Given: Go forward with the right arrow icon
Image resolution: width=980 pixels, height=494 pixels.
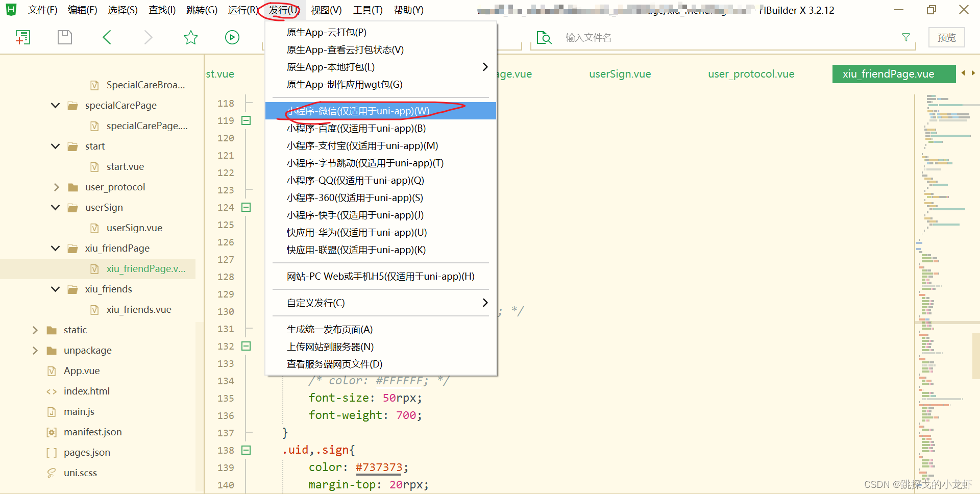Looking at the screenshot, I should pyautogui.click(x=149, y=37).
